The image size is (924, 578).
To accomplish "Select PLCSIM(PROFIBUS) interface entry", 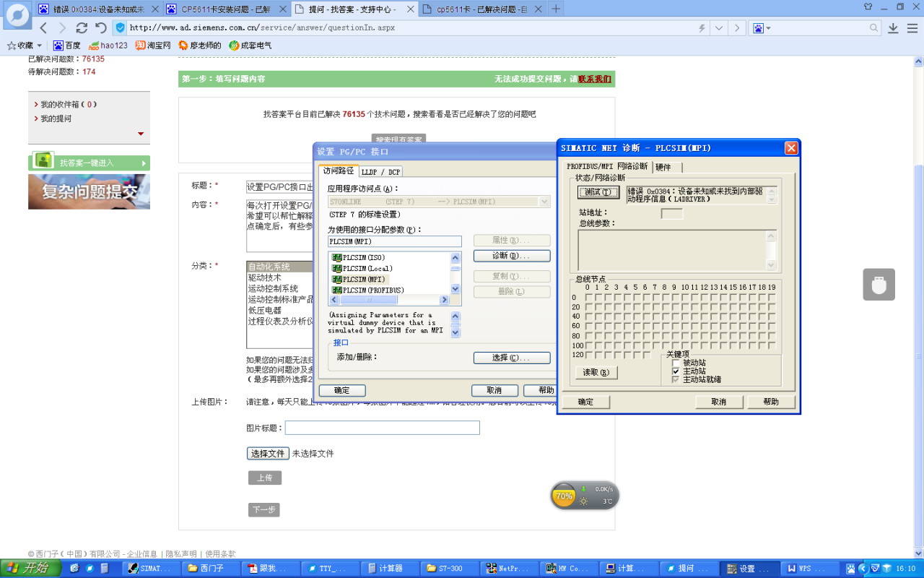I will pyautogui.click(x=367, y=290).
